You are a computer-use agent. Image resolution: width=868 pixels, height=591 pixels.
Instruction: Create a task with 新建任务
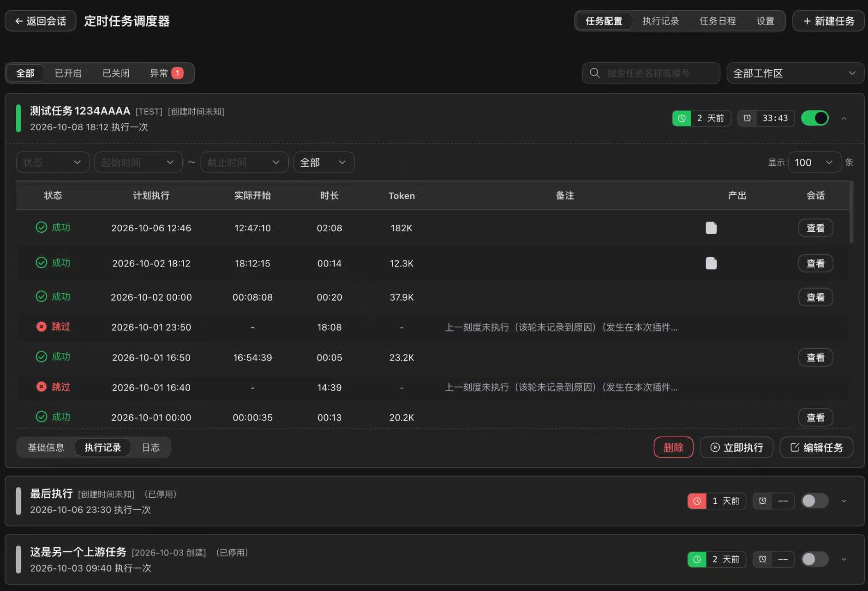(x=828, y=21)
